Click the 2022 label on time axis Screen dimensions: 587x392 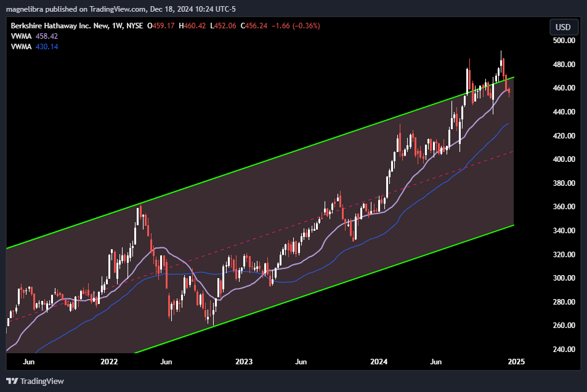(109, 362)
